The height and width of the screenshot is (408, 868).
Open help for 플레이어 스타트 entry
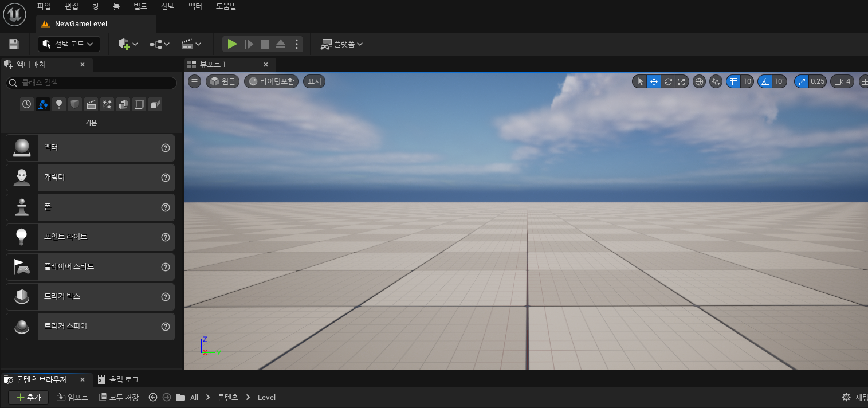166,267
